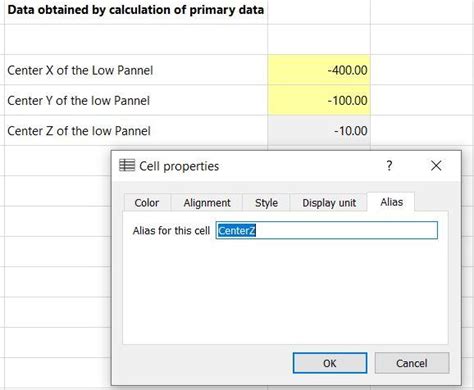The image size is (474, 390).
Task: Select the Style tab
Action: pos(266,203)
